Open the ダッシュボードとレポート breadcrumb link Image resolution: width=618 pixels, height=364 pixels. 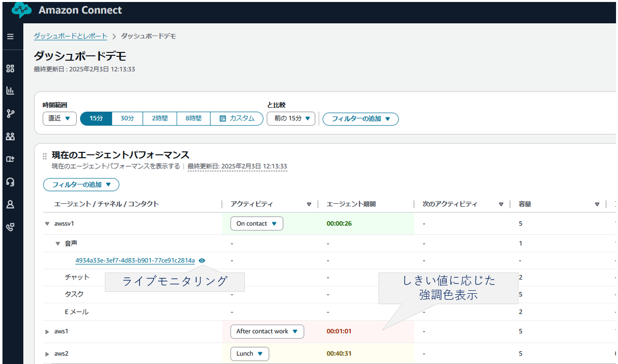coord(70,37)
